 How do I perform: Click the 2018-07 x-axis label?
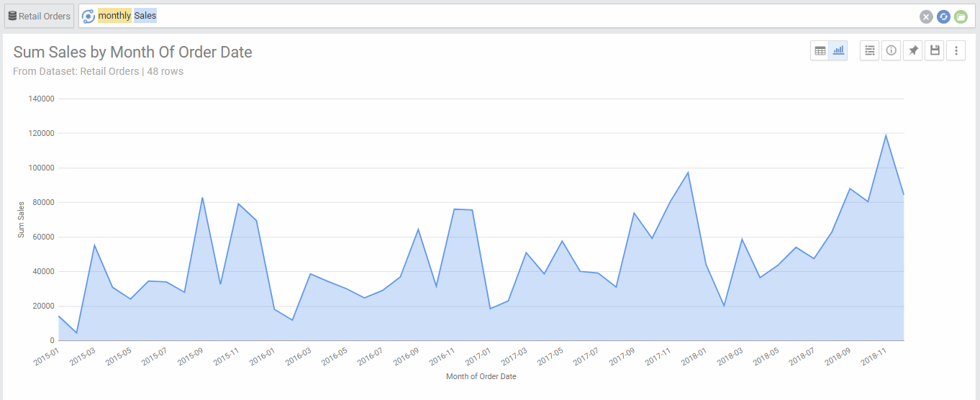(802, 356)
